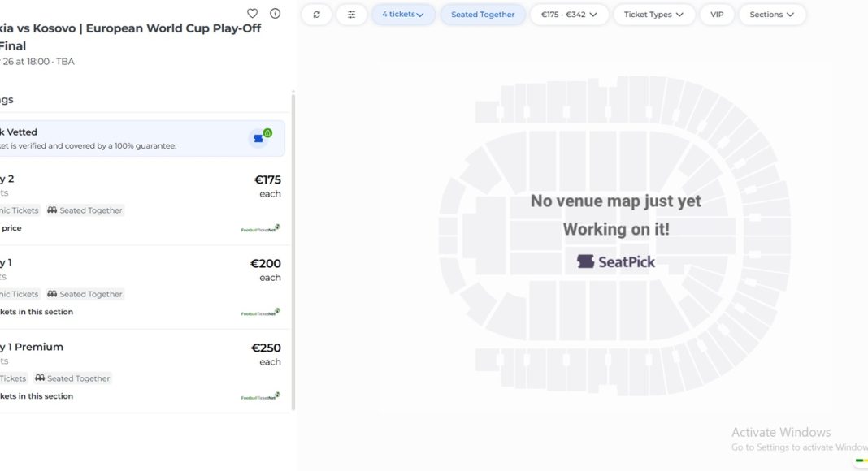Click the SeatPick vetted ticket badge icon
Image resolution: width=868 pixels, height=471 pixels.
point(261,137)
